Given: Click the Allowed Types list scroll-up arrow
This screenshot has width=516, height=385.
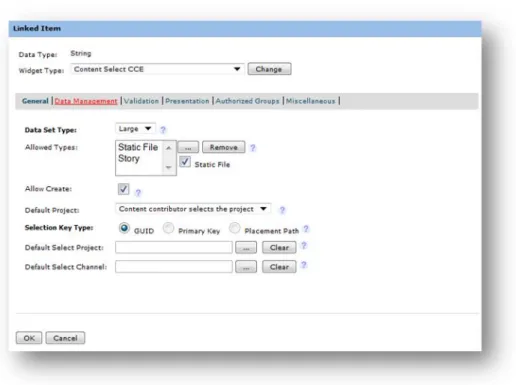Looking at the screenshot, I should click(x=169, y=148).
